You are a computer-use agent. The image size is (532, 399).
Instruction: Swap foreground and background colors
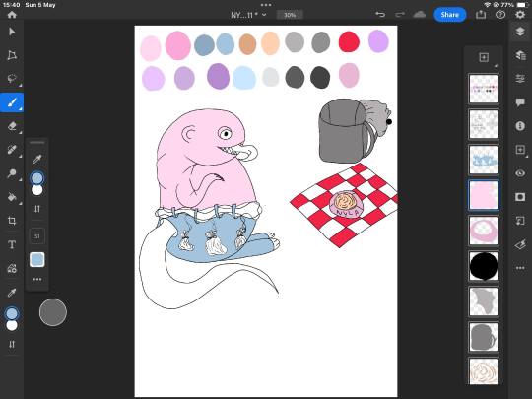pyautogui.click(x=12, y=344)
